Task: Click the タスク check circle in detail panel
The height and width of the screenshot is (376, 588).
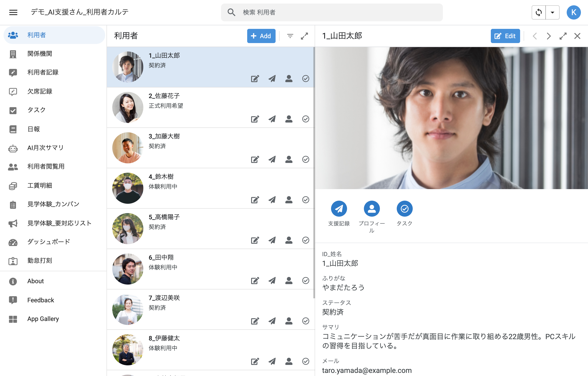Action: pyautogui.click(x=404, y=209)
